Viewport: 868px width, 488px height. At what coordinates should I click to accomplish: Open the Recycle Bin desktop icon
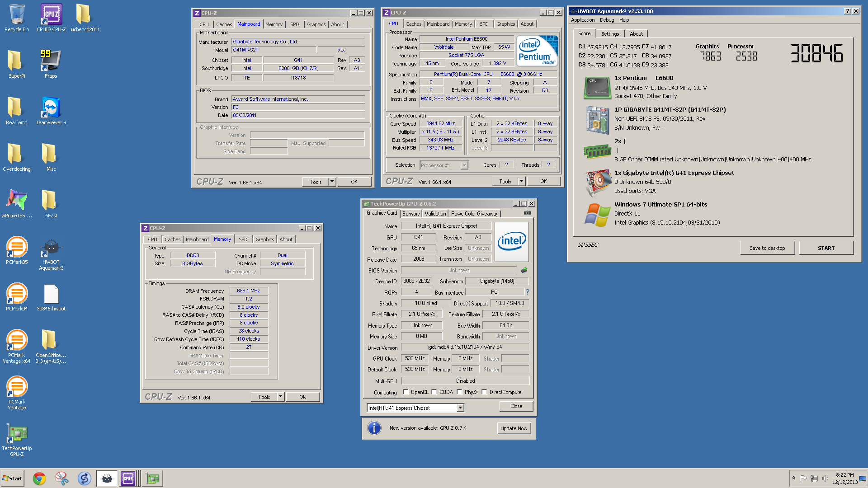[17, 18]
